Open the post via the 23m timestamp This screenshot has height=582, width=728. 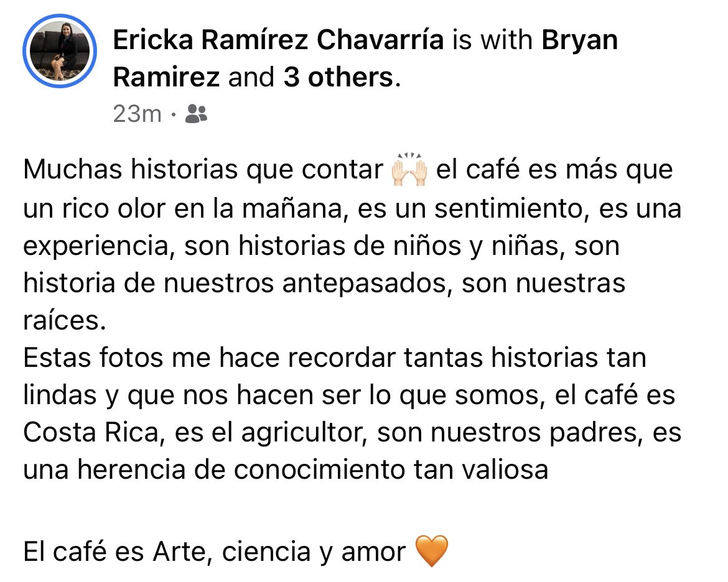tap(137, 114)
